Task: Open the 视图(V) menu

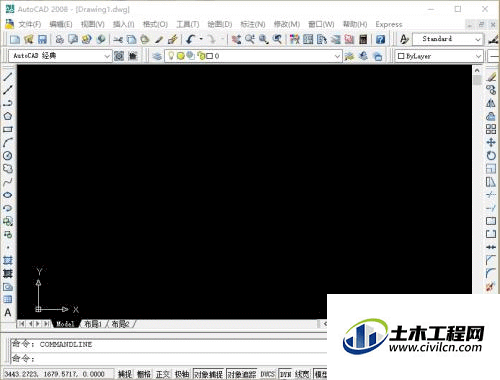Action: (93, 24)
